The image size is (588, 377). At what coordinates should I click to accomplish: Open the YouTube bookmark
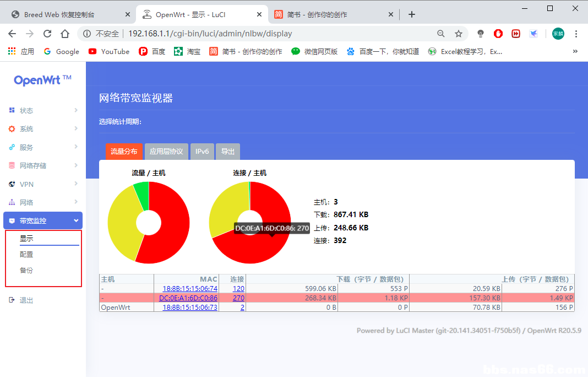coord(108,51)
